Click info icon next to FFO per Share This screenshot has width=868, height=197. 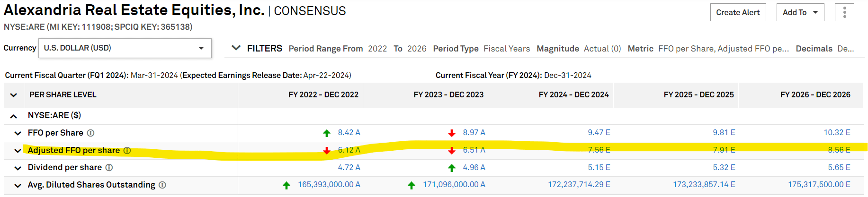pos(90,133)
